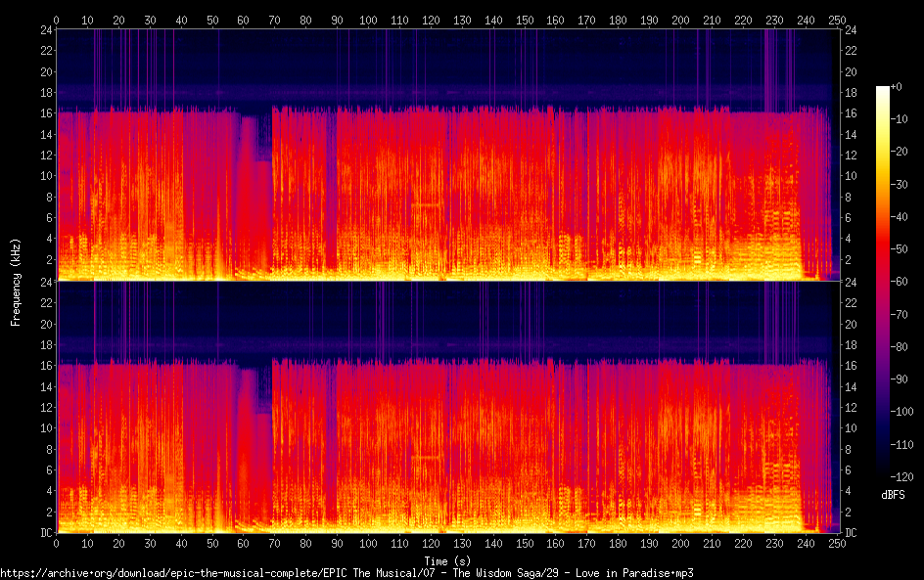Click the lower channel's left "DC" label
The height and width of the screenshot is (580, 924).
[44, 533]
